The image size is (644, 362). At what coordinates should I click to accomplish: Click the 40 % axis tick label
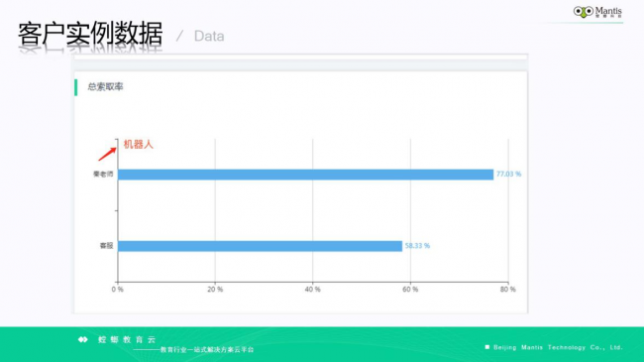tap(312, 290)
